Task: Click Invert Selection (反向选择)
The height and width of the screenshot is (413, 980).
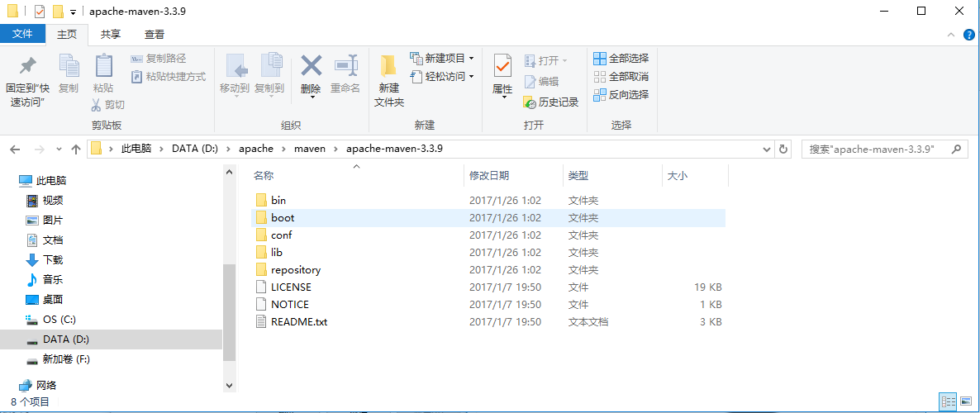Action: [x=621, y=94]
